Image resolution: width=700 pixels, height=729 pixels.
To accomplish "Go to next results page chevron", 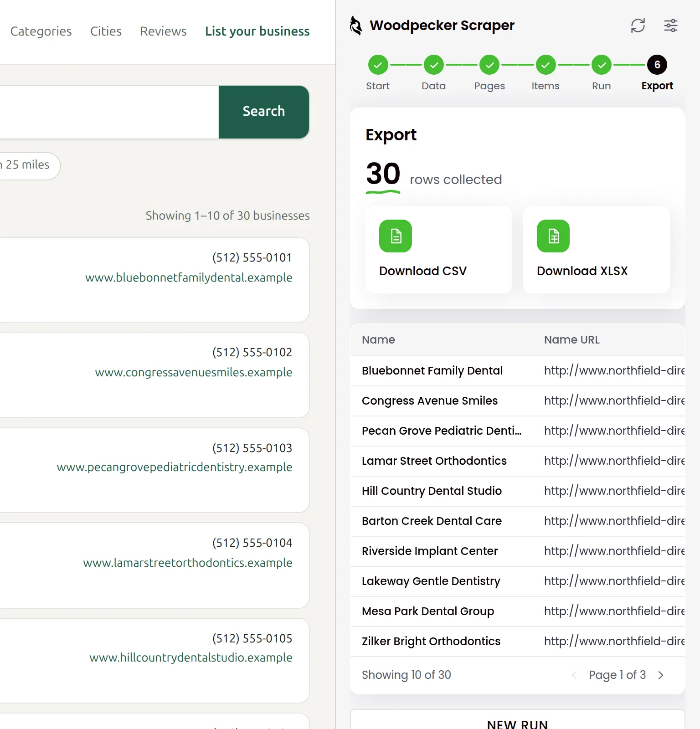I will 661,675.
